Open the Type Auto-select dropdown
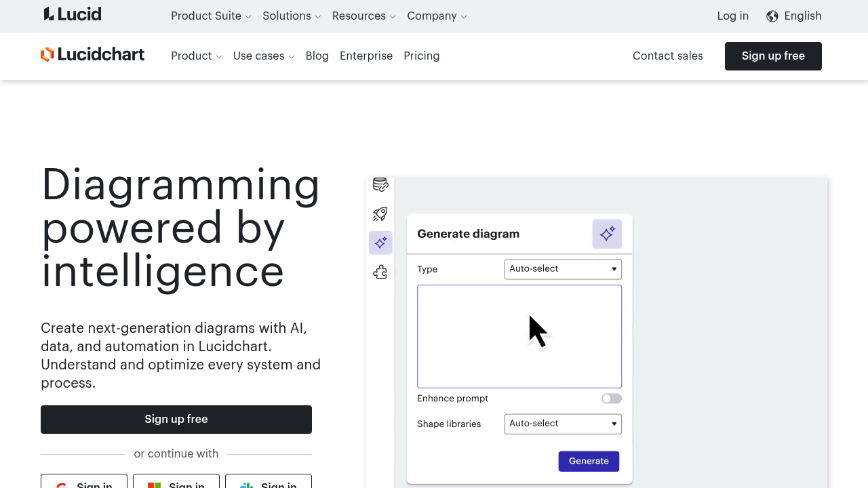Screen dimensions: 868x488 (563, 269)
